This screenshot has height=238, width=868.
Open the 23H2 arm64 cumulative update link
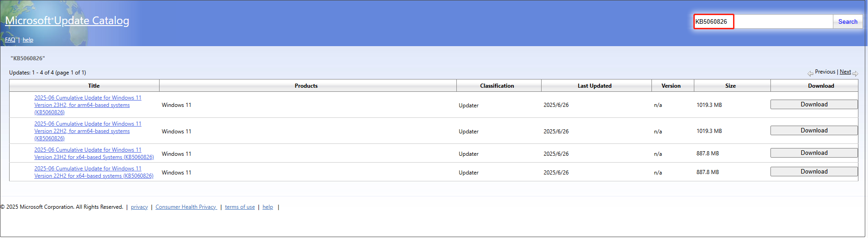(88, 105)
